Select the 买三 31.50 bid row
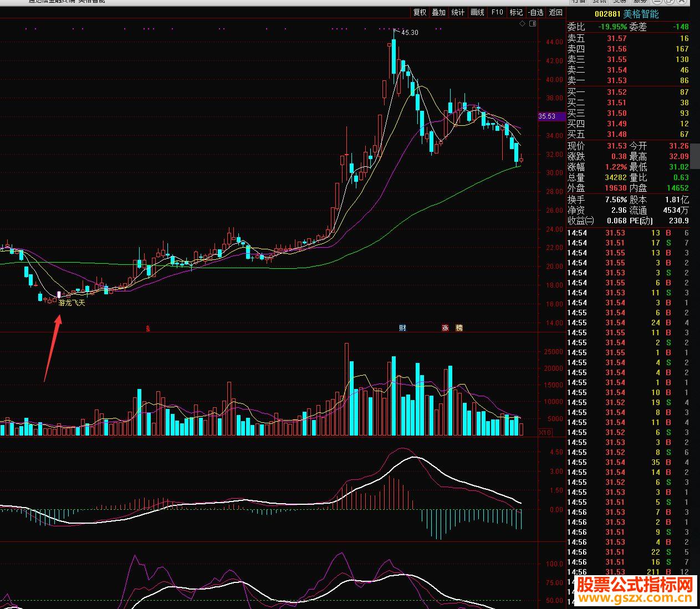 [x=627, y=113]
